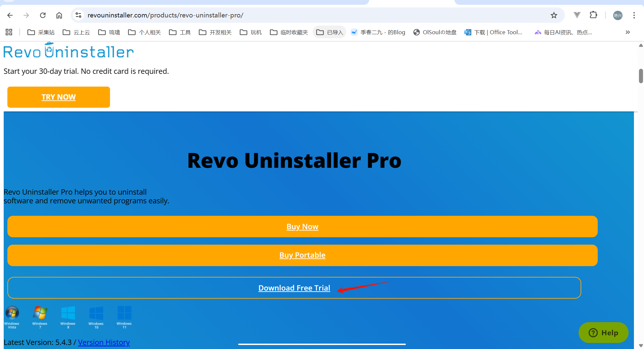Open the 工具 bookmark folder
644x349 pixels.
[180, 32]
